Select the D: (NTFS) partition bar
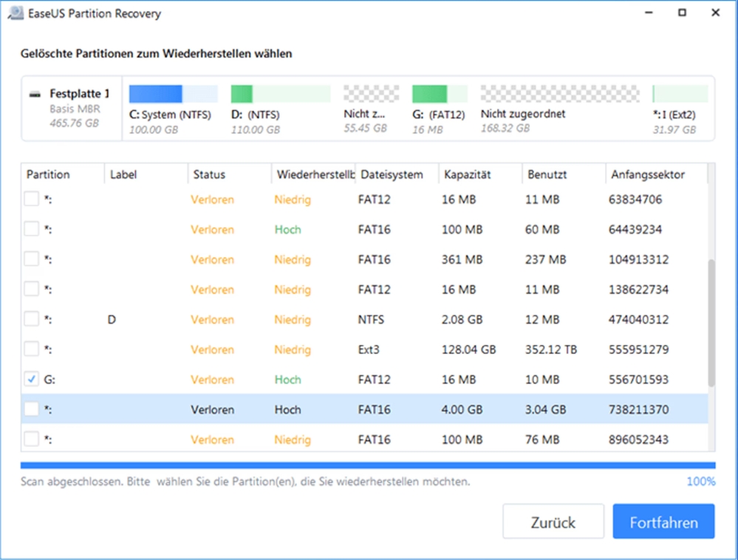Image resolution: width=738 pixels, height=560 pixels. (x=280, y=94)
